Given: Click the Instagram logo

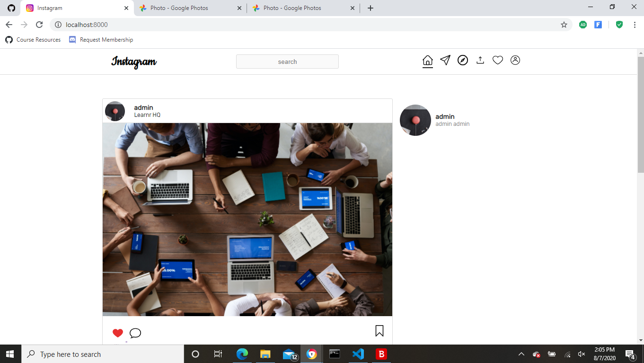Looking at the screenshot, I should click(134, 62).
